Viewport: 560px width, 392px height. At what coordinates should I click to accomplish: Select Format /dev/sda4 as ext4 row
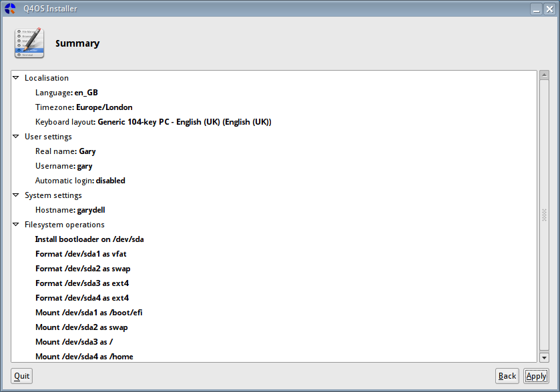tap(82, 298)
